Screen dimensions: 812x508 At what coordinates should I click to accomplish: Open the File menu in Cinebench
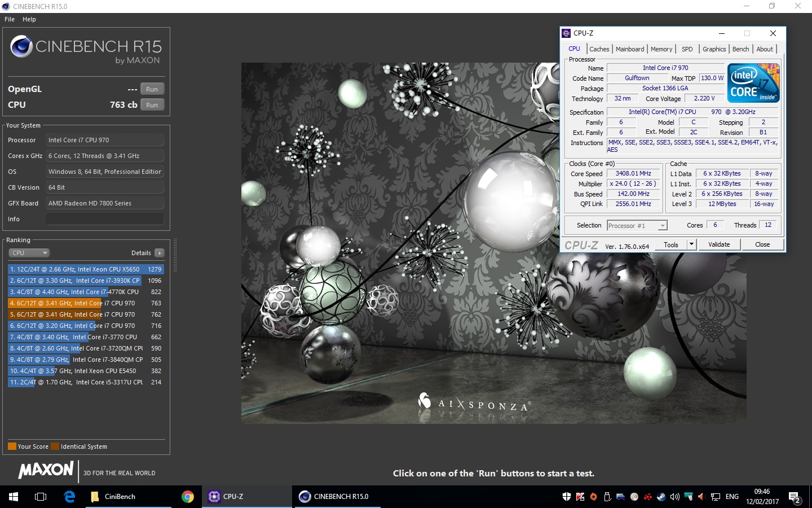[10, 19]
